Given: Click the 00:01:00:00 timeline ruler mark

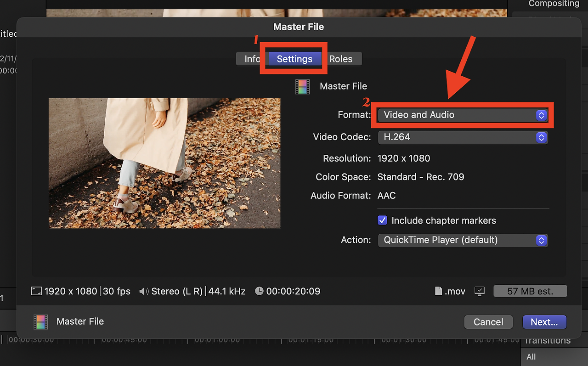Looking at the screenshot, I should pyautogui.click(x=218, y=340).
